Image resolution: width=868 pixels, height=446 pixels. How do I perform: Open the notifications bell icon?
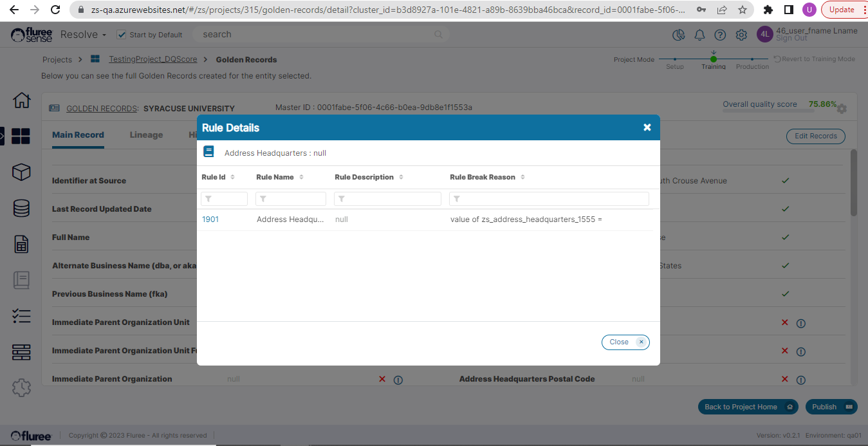click(x=699, y=35)
